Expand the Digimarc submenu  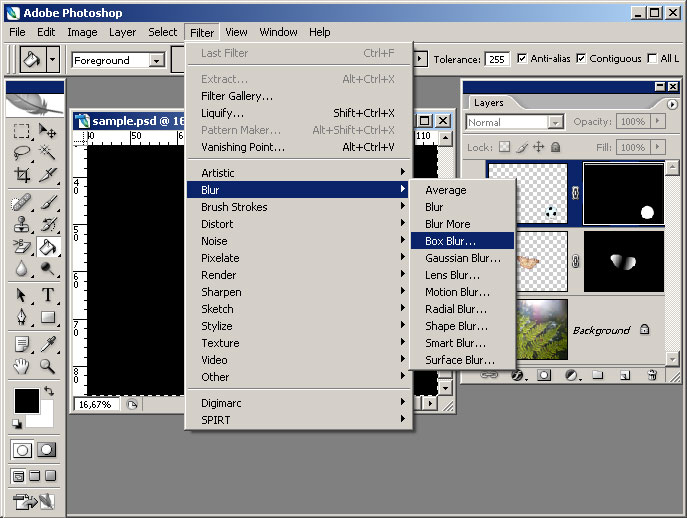(x=300, y=403)
